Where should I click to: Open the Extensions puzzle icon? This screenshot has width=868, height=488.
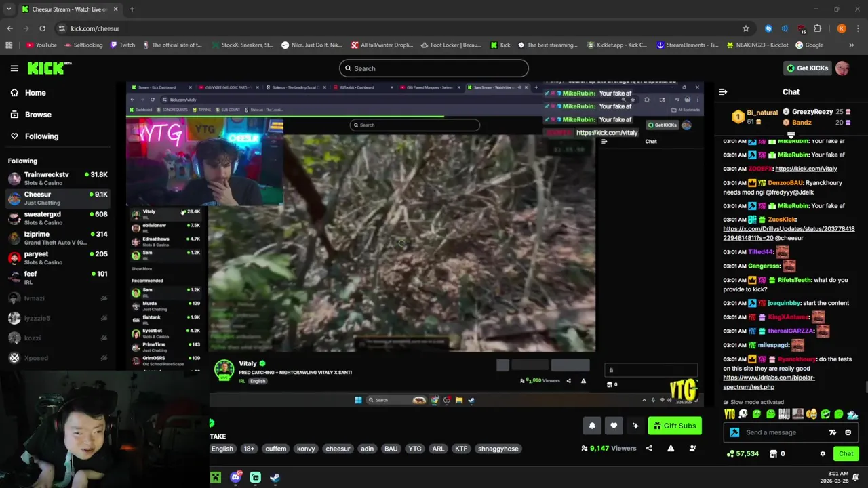coord(817,28)
